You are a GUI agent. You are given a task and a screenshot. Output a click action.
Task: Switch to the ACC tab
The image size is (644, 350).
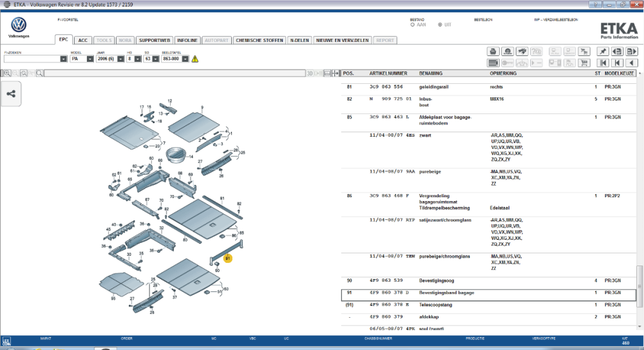tap(83, 41)
